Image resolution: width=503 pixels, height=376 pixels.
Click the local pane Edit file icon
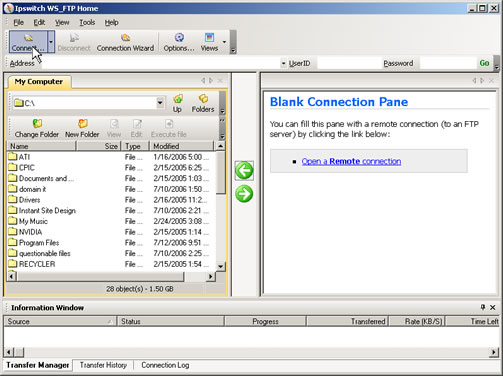136,128
